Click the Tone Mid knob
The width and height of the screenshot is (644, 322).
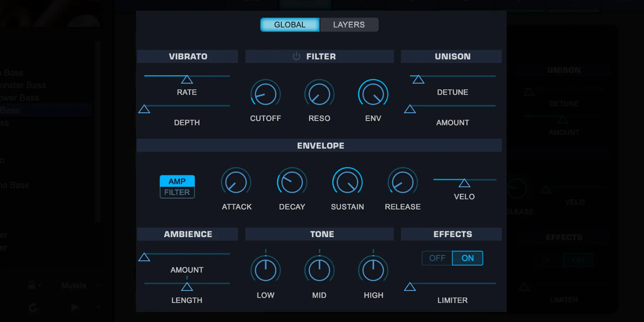pyautogui.click(x=319, y=270)
